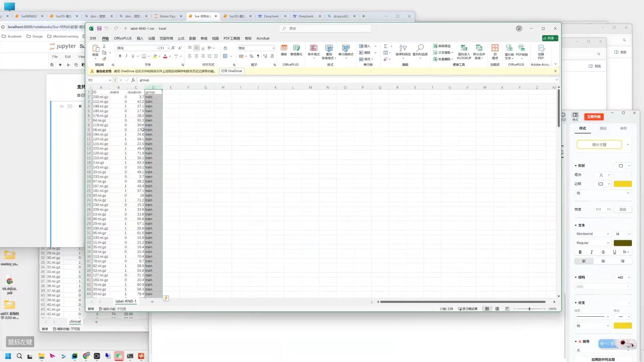
Task: Expand the formula bar chevron
Action: pyautogui.click(x=557, y=80)
